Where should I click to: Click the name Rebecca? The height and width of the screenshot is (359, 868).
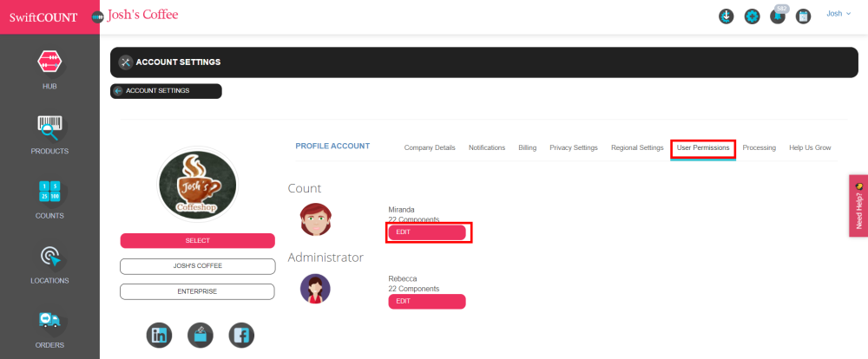point(403,279)
